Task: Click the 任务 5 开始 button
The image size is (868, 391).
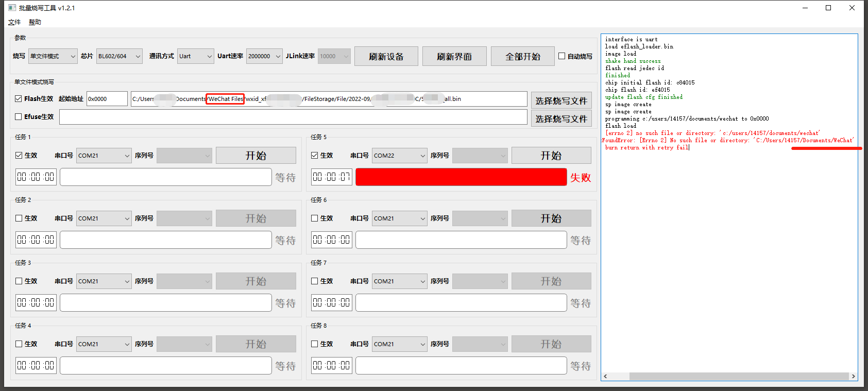Action: click(x=551, y=155)
